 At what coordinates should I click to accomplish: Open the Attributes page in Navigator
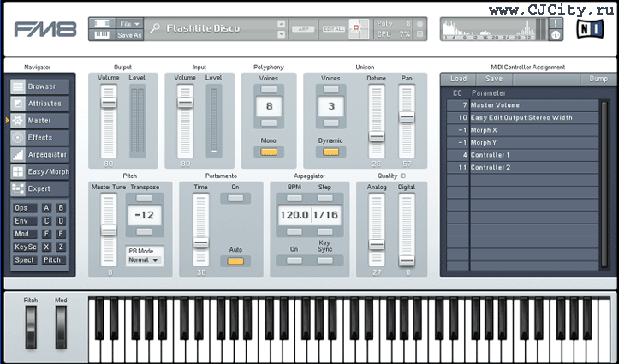(39, 103)
